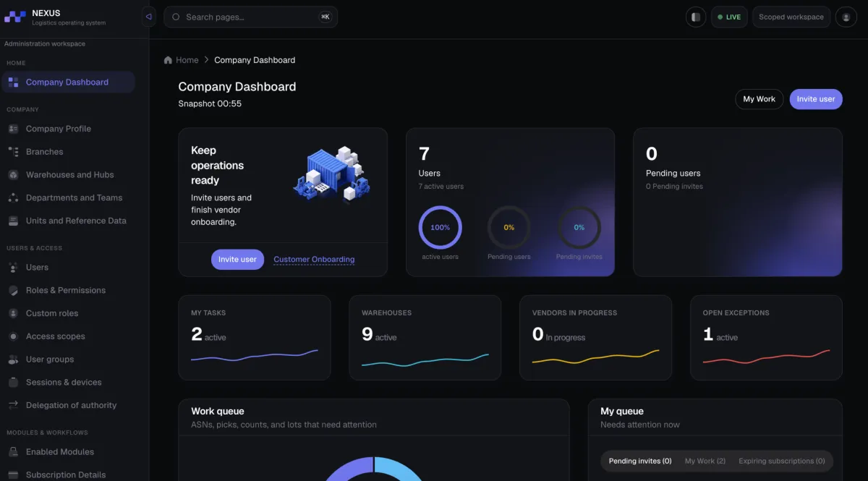Click the Branches tree icon
Screen dimensions: 868x481
(13, 152)
